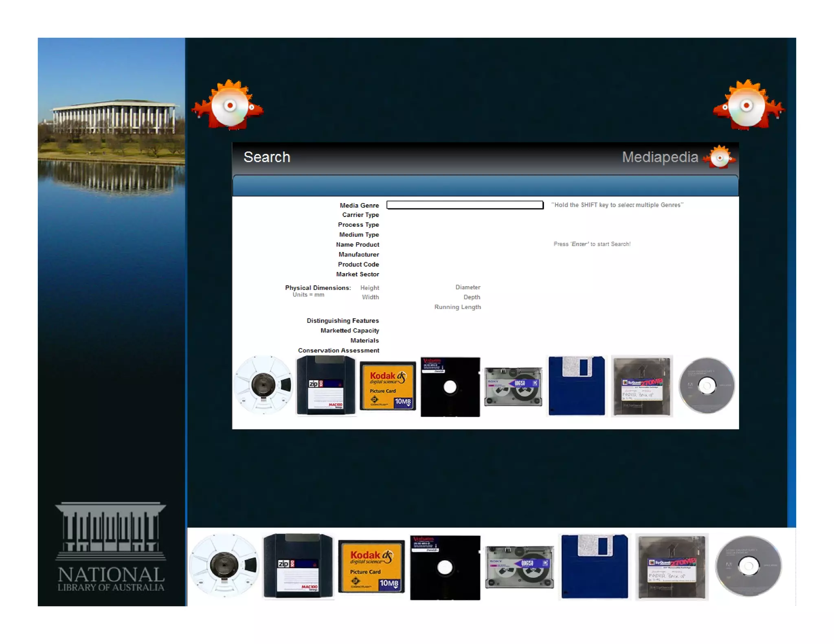Click the blue 3.5 inch floppy disk in panel
Viewport: 834px width, 644px height.
576,386
